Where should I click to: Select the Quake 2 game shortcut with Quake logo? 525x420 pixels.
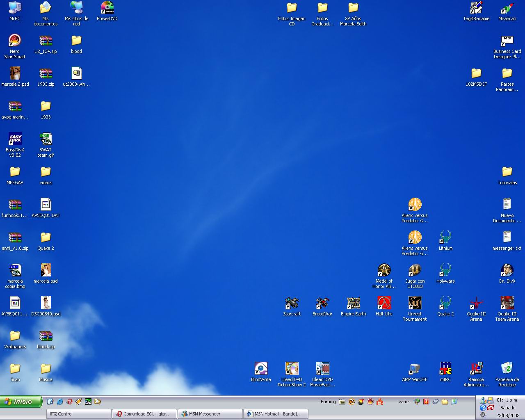tap(445, 303)
